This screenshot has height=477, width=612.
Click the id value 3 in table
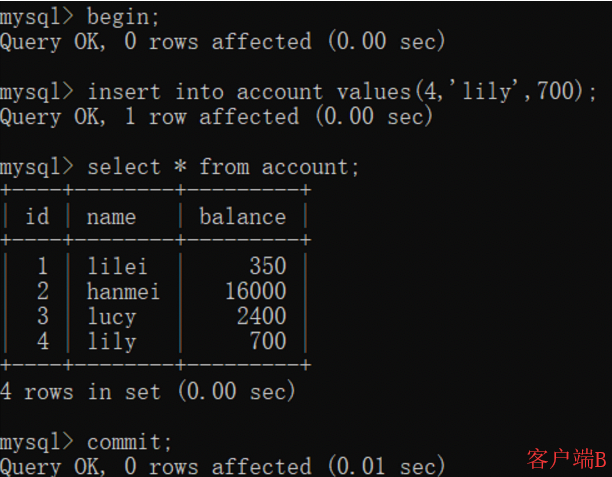click(43, 316)
